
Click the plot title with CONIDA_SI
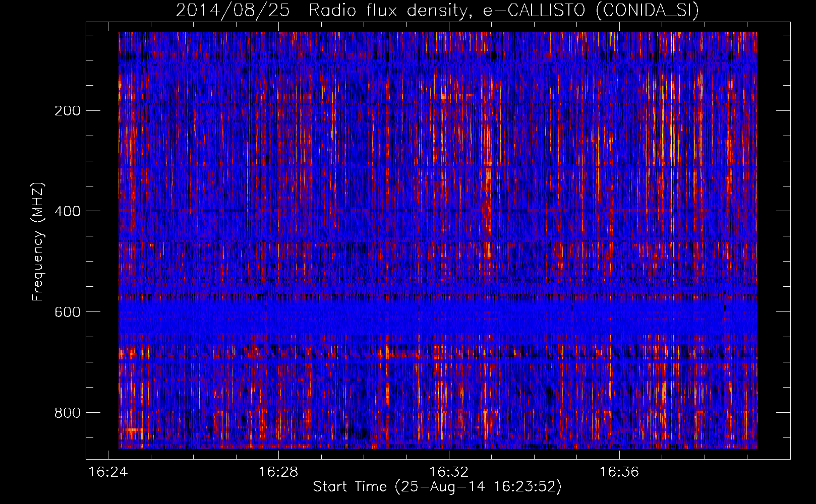click(x=437, y=10)
